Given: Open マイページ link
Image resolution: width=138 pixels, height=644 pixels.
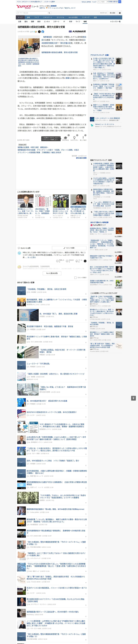Looking at the screenshot, I should [x=103, y=13].
